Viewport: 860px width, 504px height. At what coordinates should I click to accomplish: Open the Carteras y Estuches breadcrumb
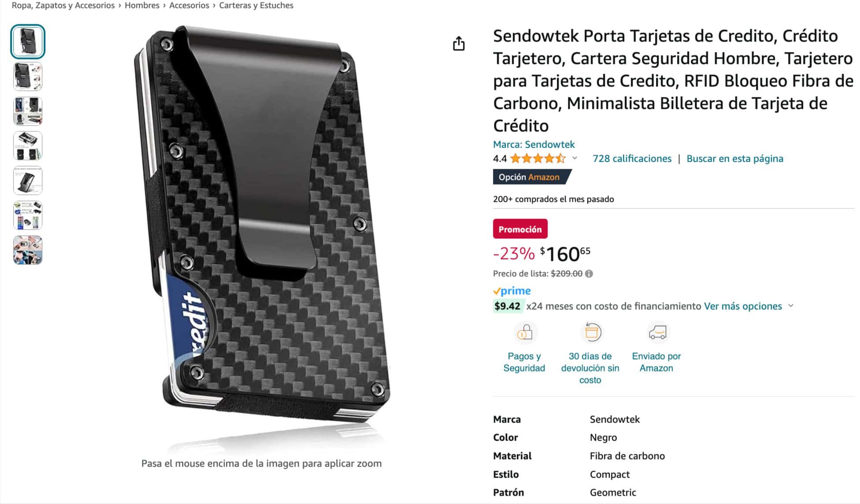256,6
